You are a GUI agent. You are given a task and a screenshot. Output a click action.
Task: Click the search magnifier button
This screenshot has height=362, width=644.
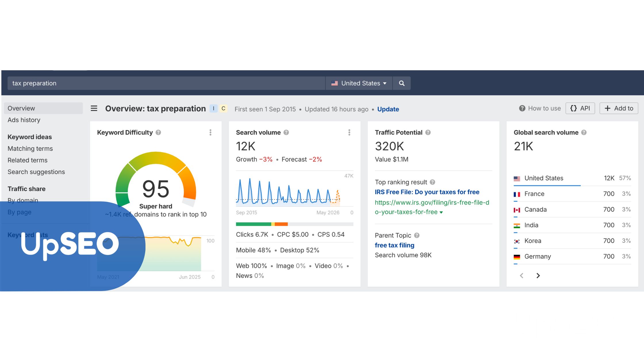(x=402, y=83)
